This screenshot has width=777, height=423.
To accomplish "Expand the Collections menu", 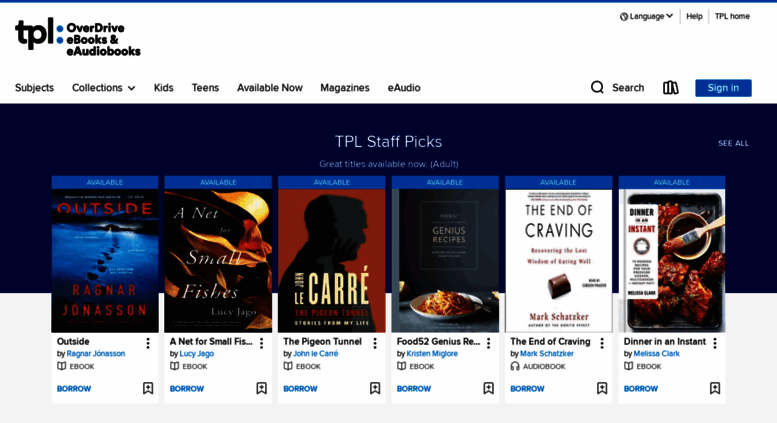I will 104,88.
